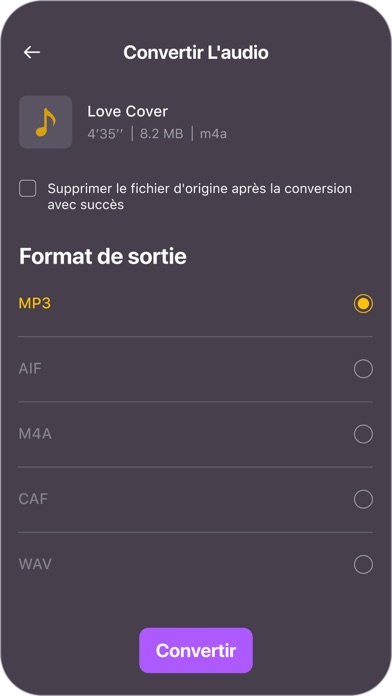Click the Convertir button
This screenshot has height=696, width=392.
(x=196, y=650)
